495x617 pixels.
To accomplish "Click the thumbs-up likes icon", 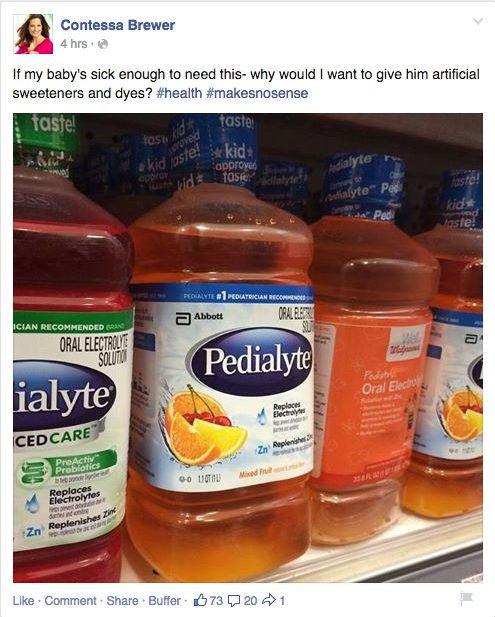I will (200, 600).
